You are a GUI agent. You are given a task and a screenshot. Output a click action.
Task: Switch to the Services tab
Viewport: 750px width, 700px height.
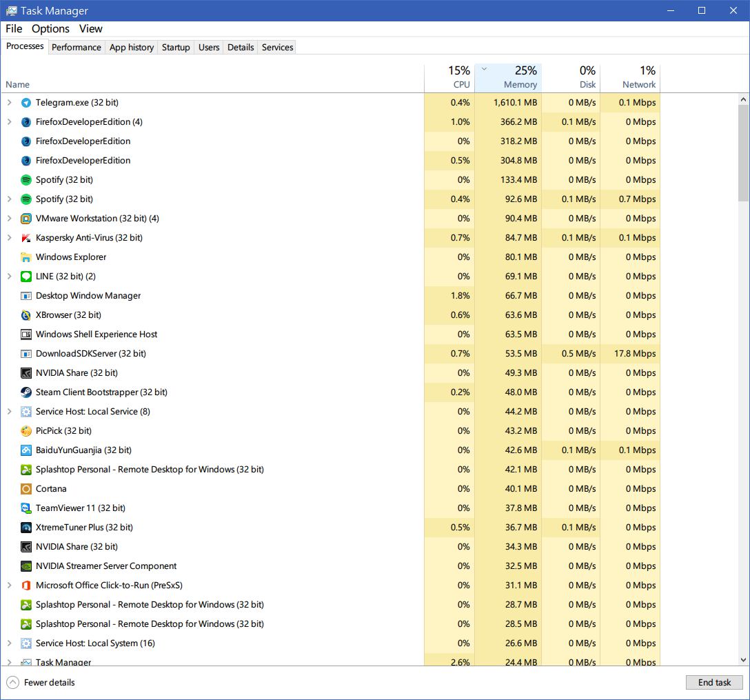277,48
